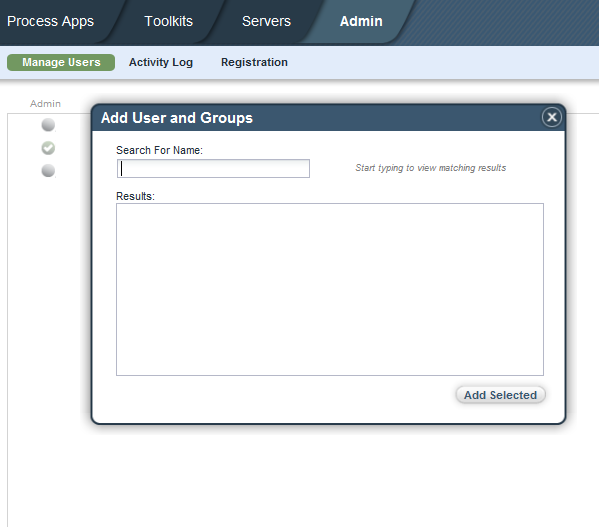Viewport: 599px width, 527px height.
Task: Open the Process Apps tab
Action: (50, 21)
